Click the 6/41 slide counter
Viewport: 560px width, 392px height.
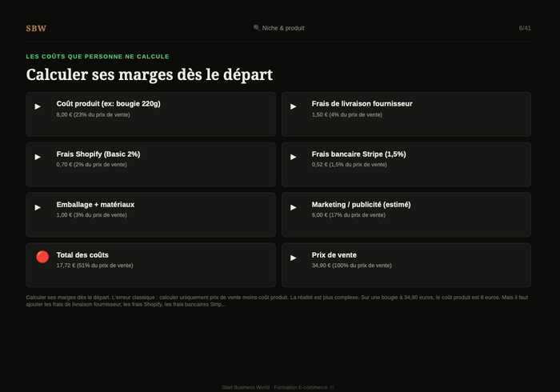(525, 28)
